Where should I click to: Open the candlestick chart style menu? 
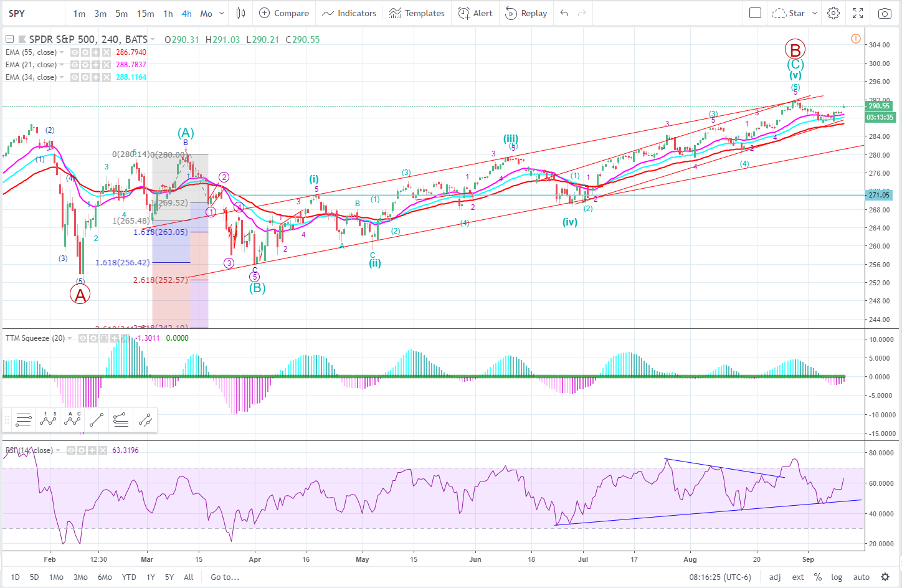point(240,13)
